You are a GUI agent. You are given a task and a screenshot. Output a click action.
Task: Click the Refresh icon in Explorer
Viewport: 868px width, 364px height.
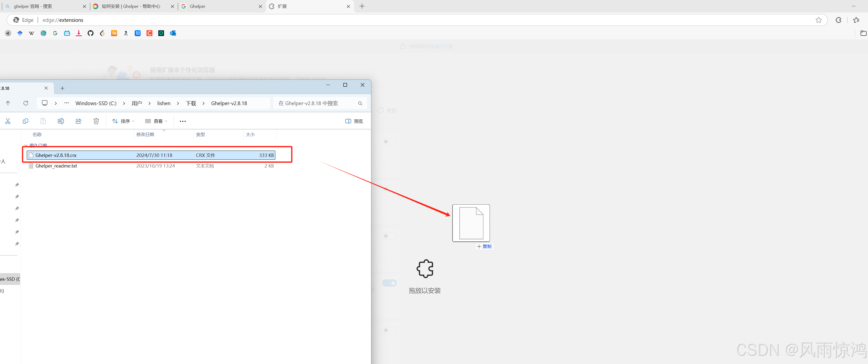pos(26,103)
